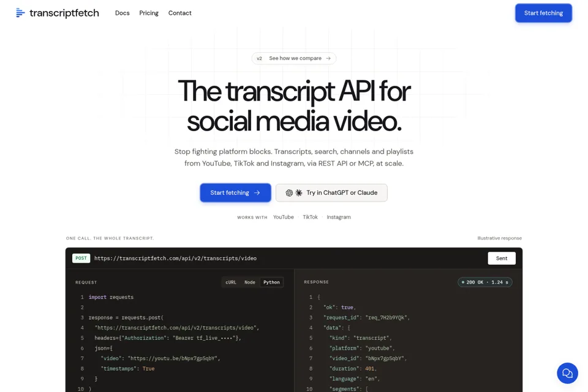Click the "ok": true response line
Screen dimensions: 588x392
click(x=339, y=307)
